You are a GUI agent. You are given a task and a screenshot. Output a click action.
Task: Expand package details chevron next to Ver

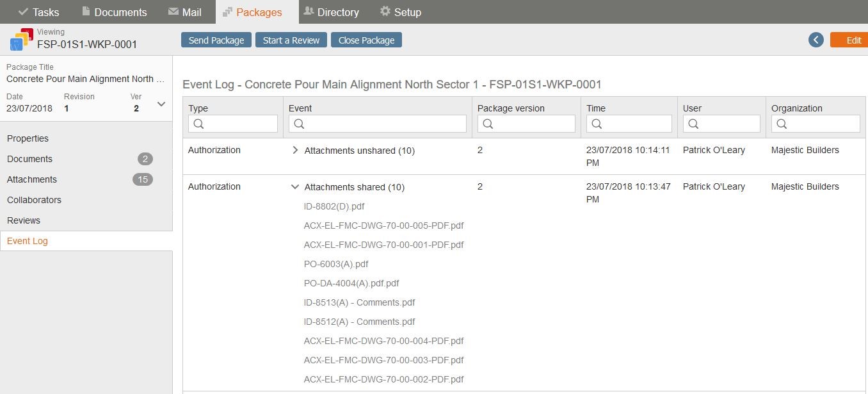click(161, 104)
